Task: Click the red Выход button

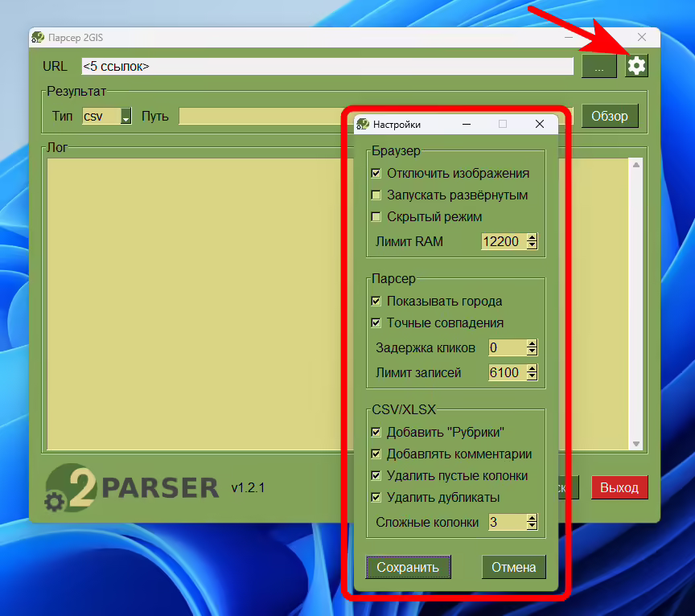Action: pos(619,487)
